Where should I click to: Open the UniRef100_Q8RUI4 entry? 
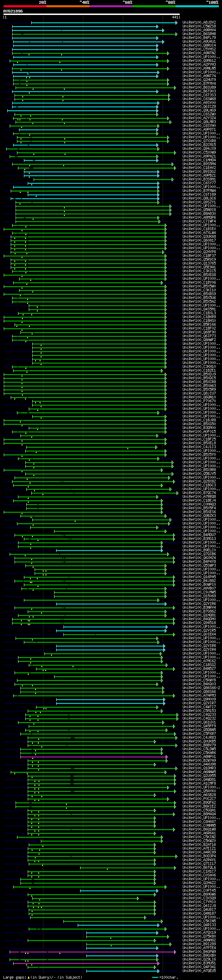click(199, 46)
